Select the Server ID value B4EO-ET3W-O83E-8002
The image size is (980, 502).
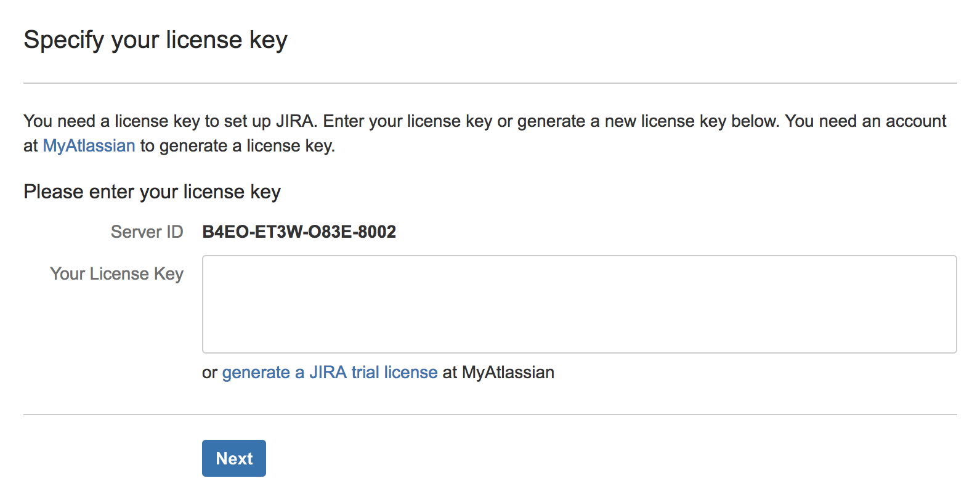tap(299, 232)
